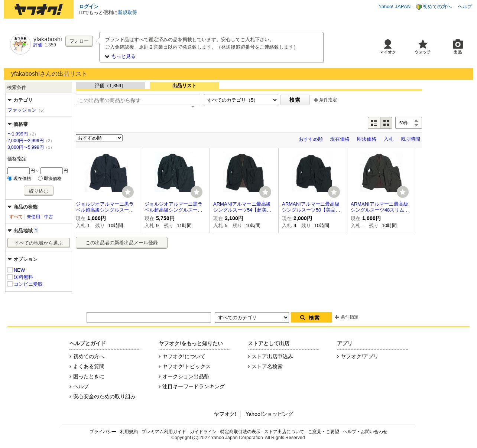477x448 pixels.
Task: Open the bottom すべてのカテゴリ dropdown
Action: [252, 317]
